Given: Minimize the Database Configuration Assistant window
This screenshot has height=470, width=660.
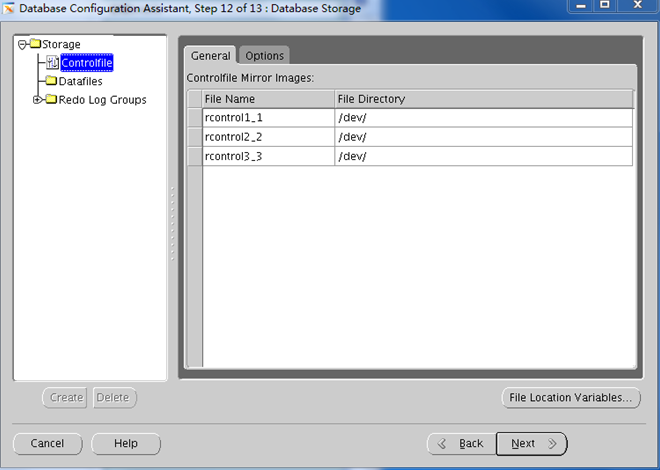Looking at the screenshot, I should pyautogui.click(x=581, y=5).
